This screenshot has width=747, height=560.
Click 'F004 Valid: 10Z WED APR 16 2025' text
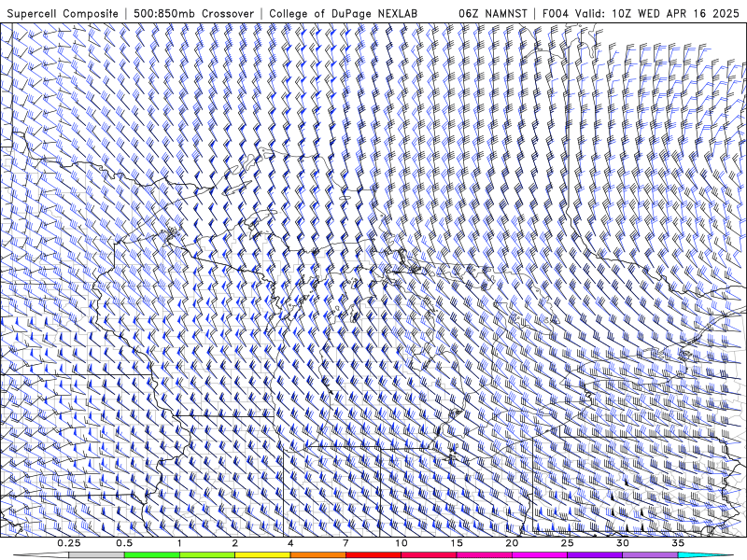pyautogui.click(x=641, y=13)
